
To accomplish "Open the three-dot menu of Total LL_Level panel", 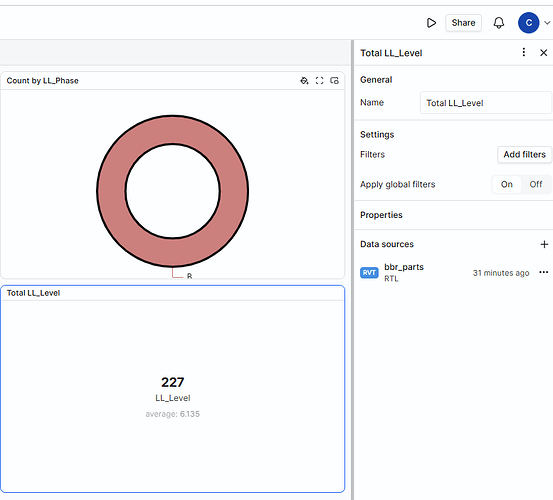I will pos(523,53).
